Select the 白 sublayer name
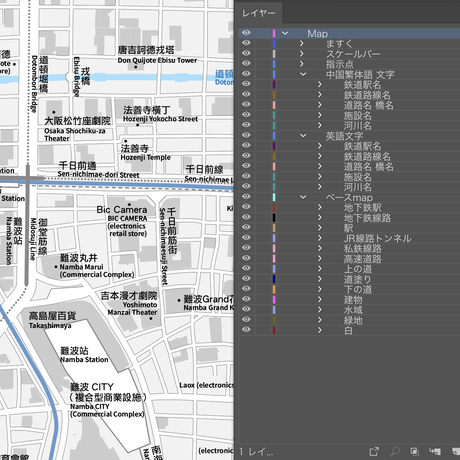 pos(348,330)
